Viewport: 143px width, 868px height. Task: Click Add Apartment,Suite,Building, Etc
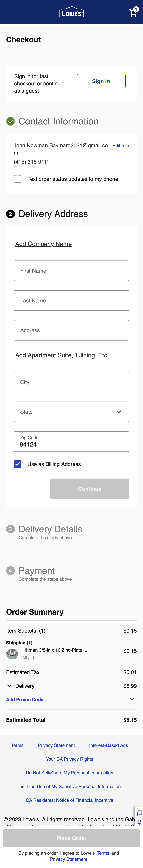pos(61,355)
